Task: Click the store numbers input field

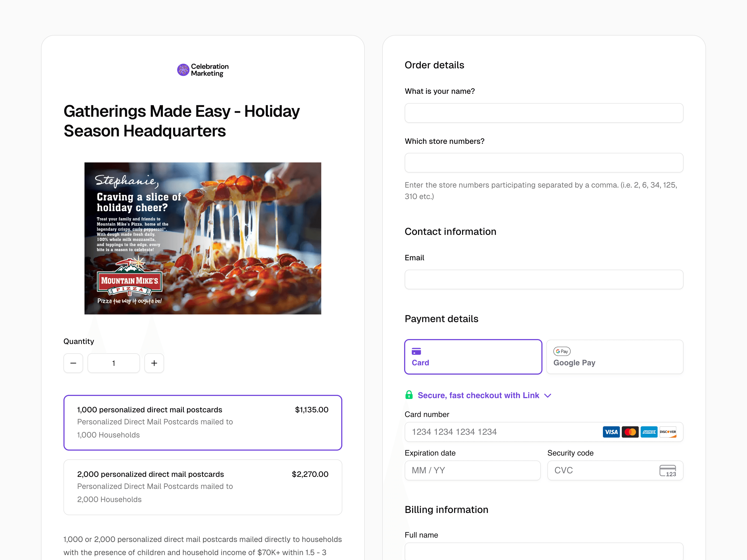Action: click(544, 163)
